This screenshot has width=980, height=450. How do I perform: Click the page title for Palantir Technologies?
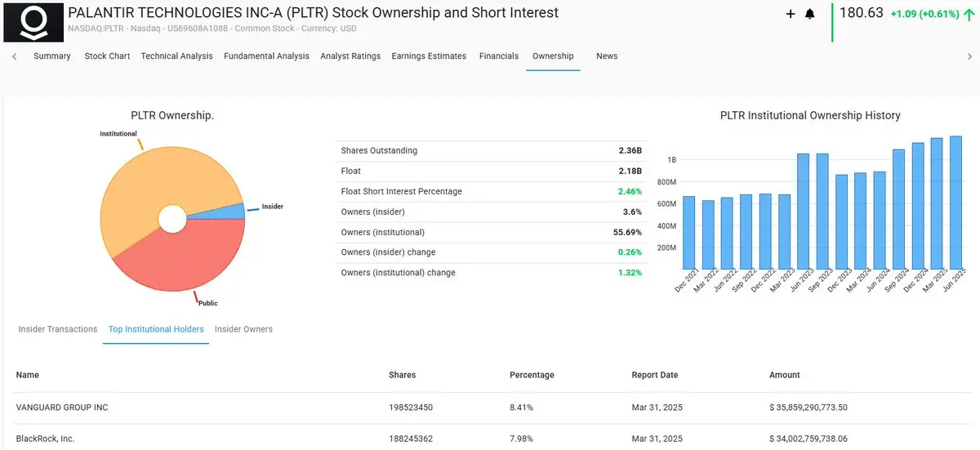click(x=314, y=12)
